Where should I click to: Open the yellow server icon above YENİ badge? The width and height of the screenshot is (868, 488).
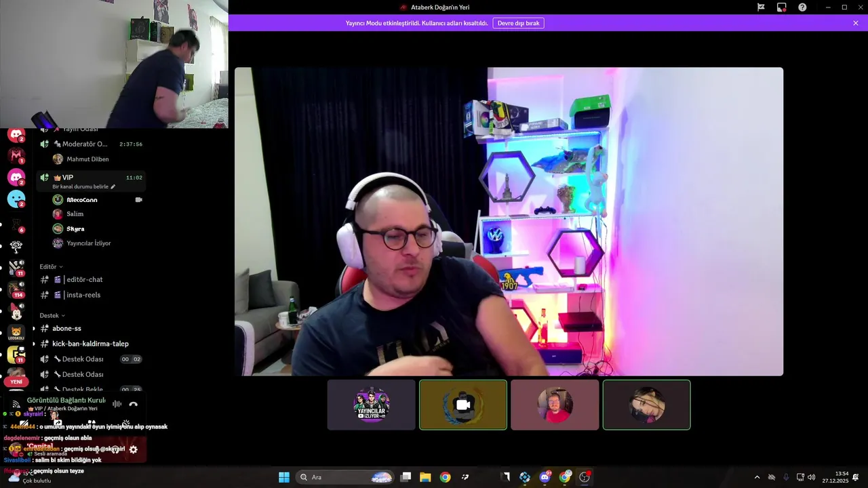point(16,354)
